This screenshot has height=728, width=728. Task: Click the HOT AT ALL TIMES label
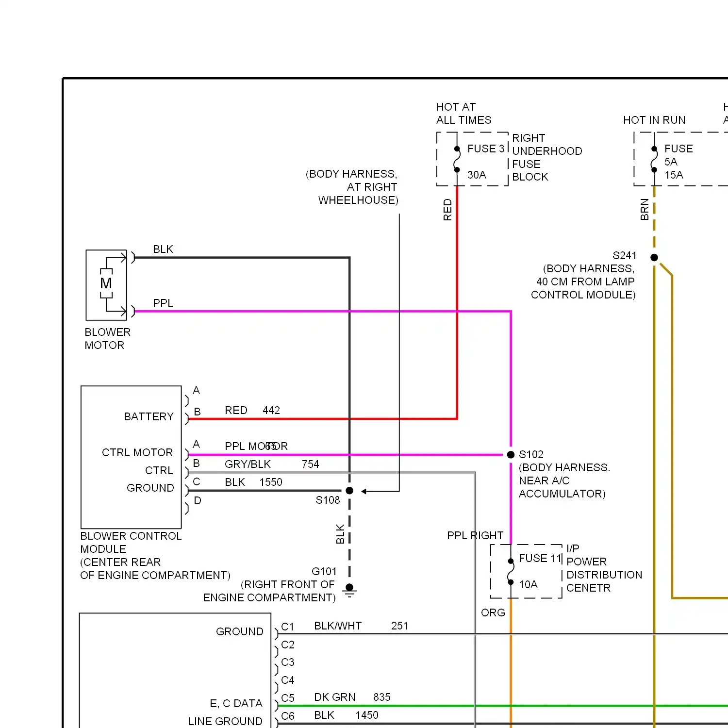click(464, 114)
